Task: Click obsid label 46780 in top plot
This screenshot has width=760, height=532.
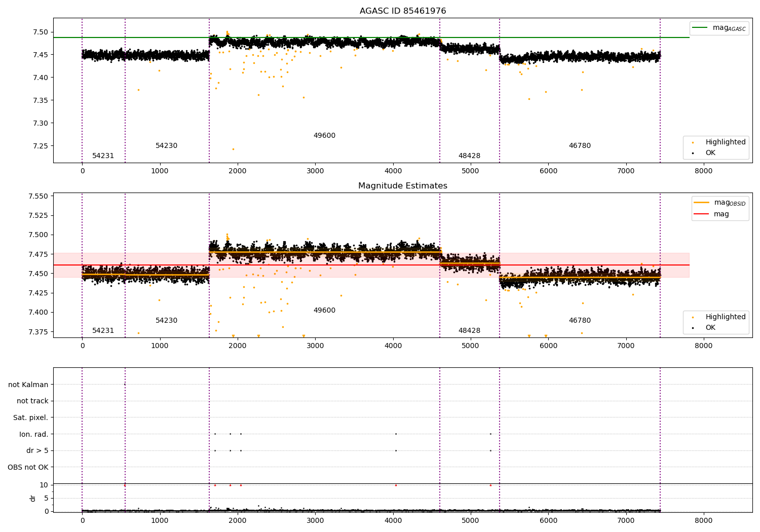Action: point(580,146)
